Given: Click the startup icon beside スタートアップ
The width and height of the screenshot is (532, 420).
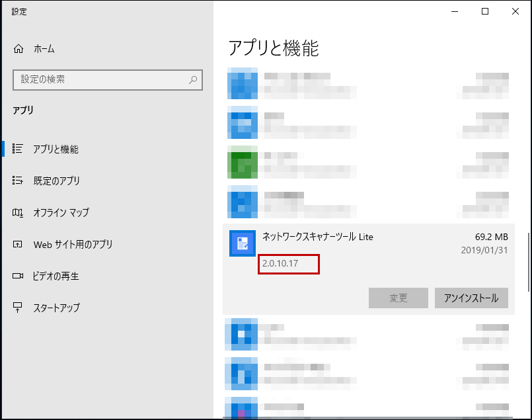Looking at the screenshot, I should click(x=18, y=308).
